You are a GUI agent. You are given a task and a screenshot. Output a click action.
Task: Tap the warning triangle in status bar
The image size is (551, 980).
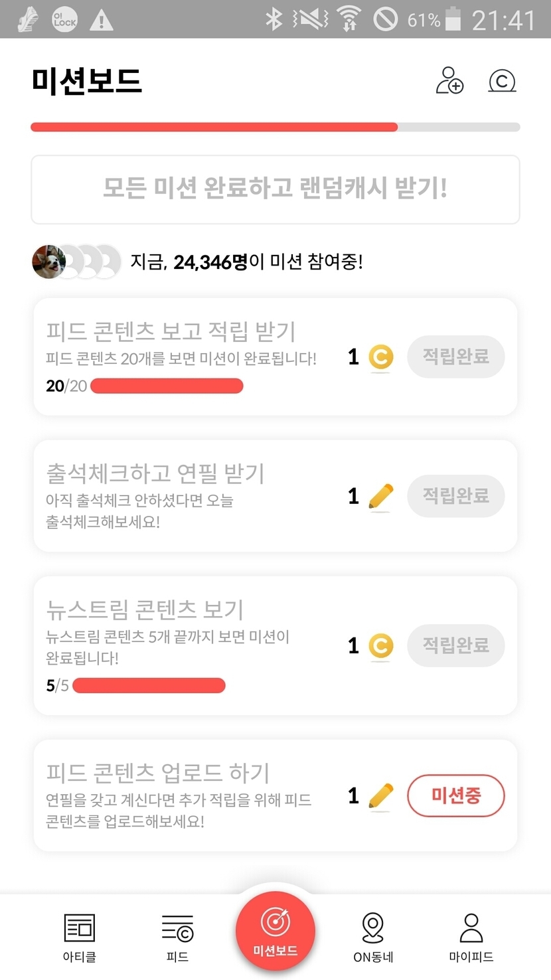click(101, 20)
